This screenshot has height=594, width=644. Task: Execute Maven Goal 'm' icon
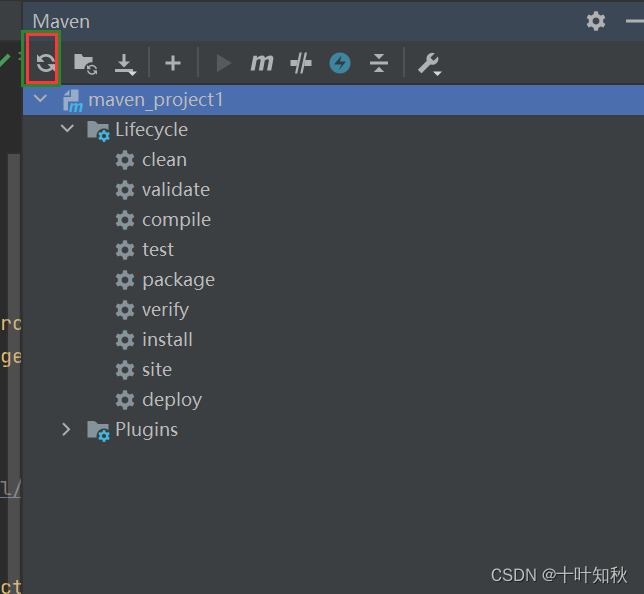tap(262, 63)
